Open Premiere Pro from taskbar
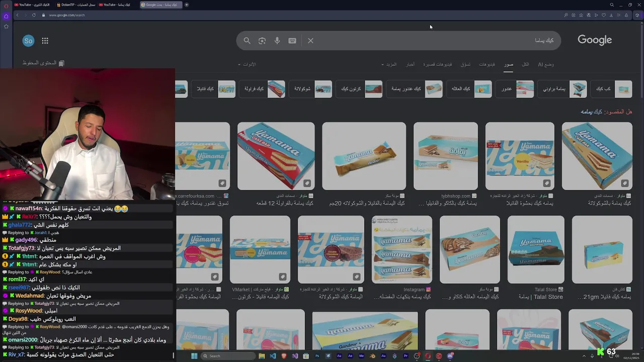Viewport: 644px width, 362px height. [x=406, y=356]
